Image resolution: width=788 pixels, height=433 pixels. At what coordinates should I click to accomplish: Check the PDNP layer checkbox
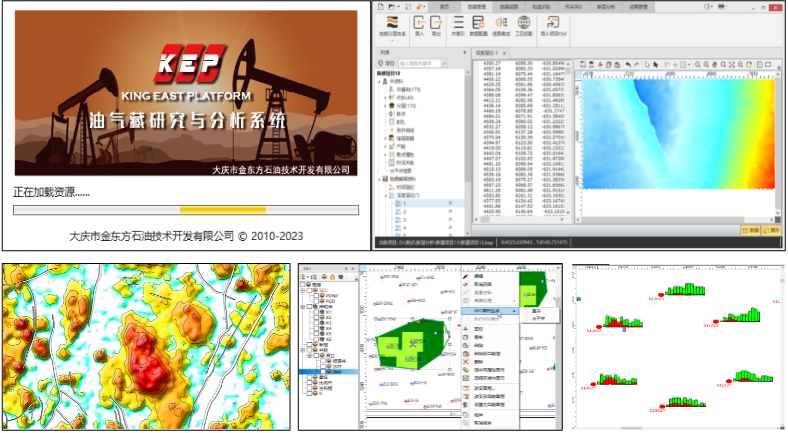point(316,296)
